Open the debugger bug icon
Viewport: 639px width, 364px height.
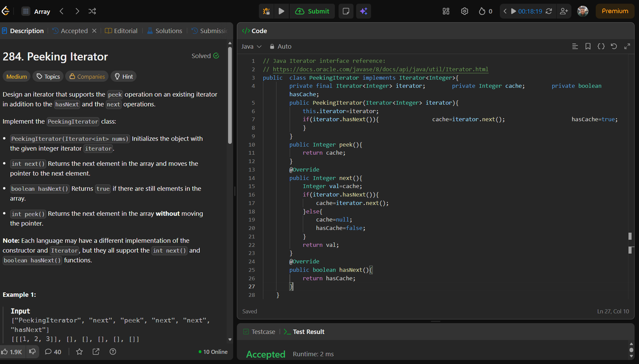266,11
